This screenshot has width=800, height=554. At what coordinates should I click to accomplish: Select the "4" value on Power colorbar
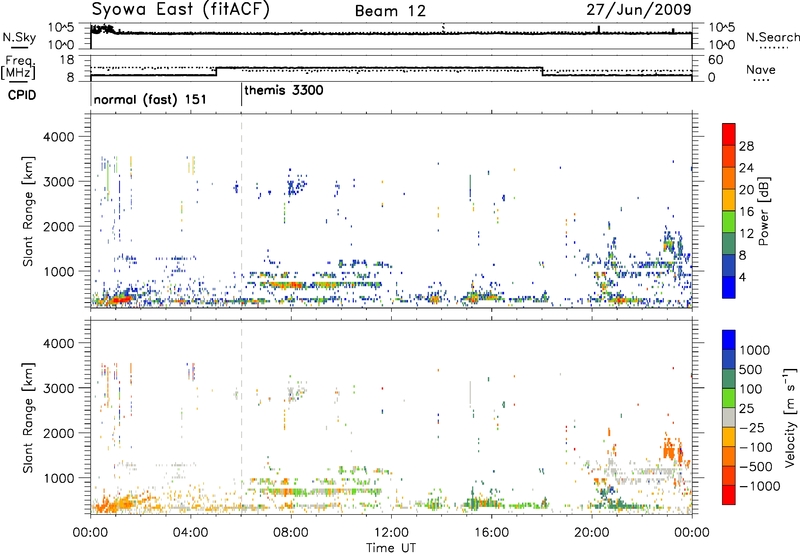(x=742, y=278)
